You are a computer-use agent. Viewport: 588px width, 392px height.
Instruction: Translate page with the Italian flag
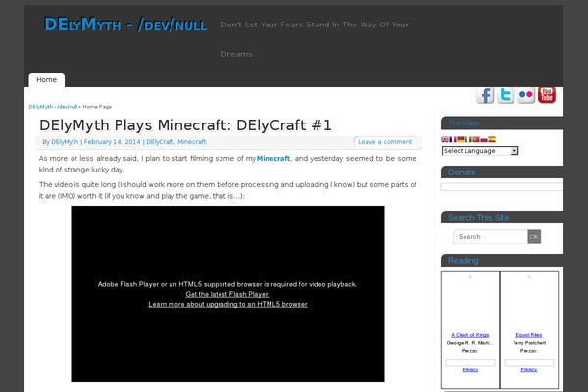point(468,139)
